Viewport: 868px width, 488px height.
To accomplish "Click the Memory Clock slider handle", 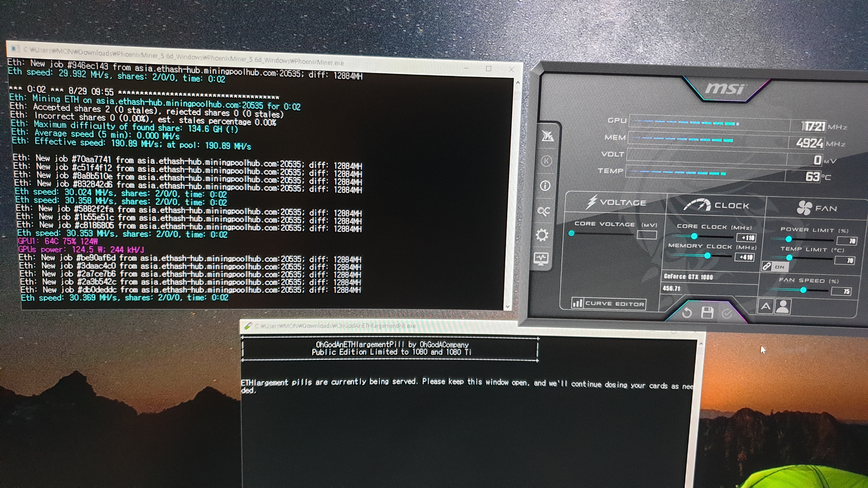I will pyautogui.click(x=707, y=256).
